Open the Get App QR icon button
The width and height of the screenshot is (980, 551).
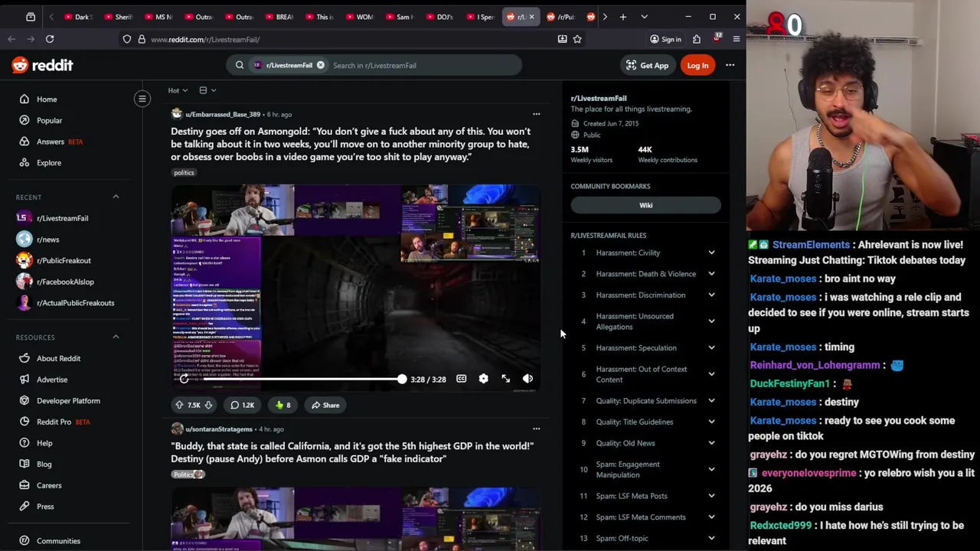click(x=648, y=65)
